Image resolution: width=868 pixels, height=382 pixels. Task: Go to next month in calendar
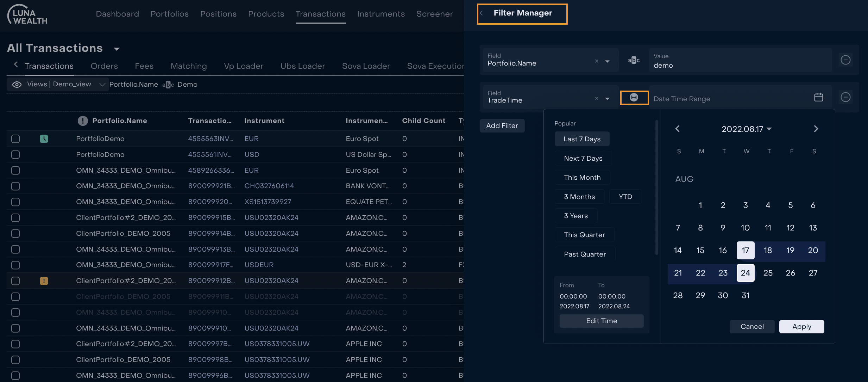(816, 129)
